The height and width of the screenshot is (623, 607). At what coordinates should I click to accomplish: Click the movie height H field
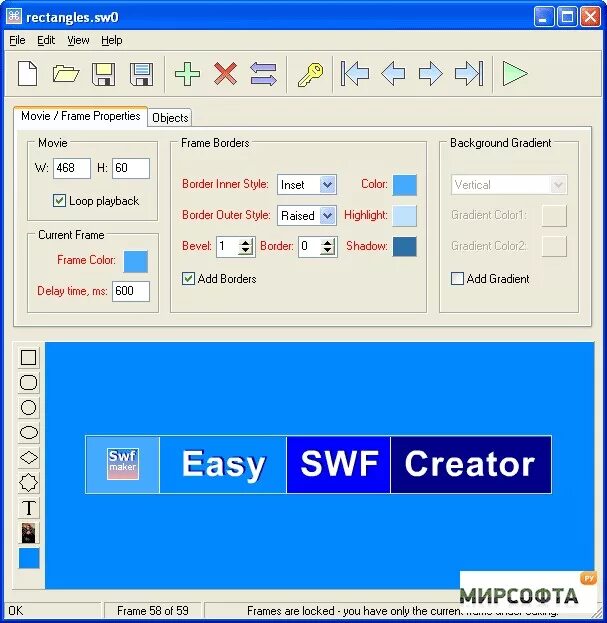pos(131,168)
